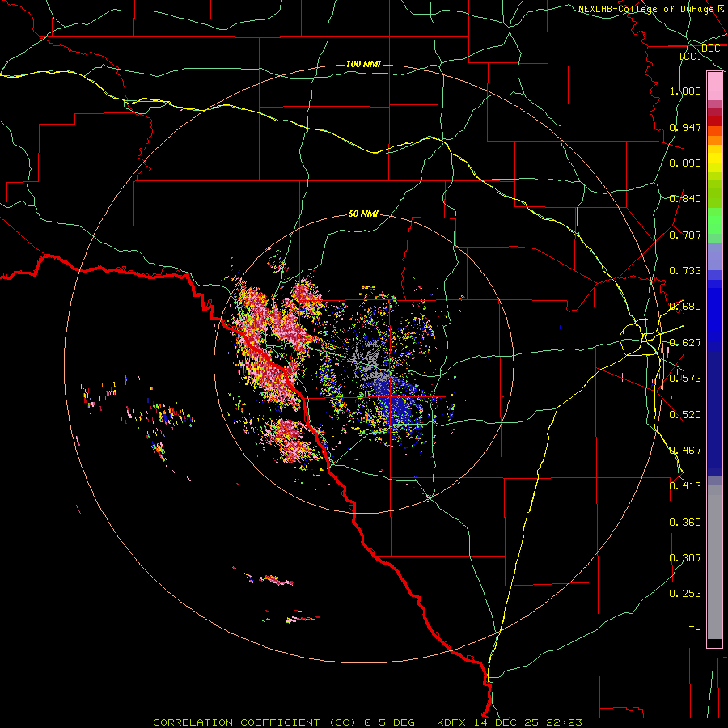The width and height of the screenshot is (728, 728).
Task: Click the 0.680 legend value
Action: pyautogui.click(x=685, y=307)
